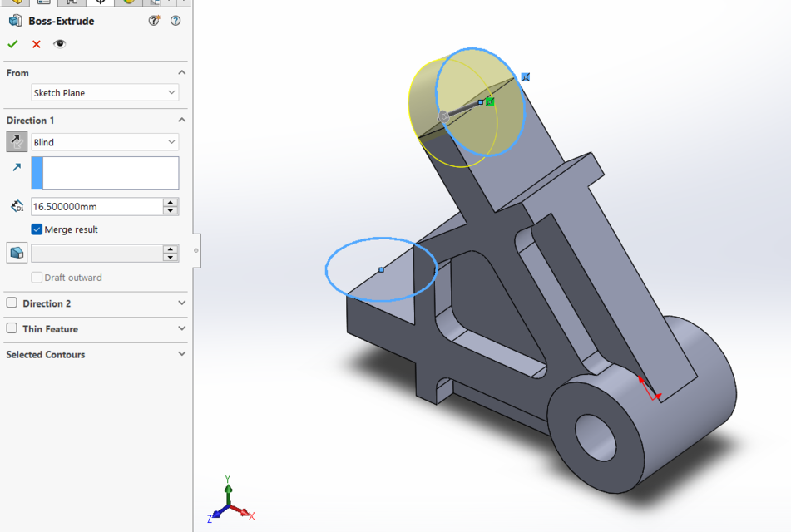Uncheck the Merge result checkbox
This screenshot has width=791, height=532.
(x=37, y=229)
